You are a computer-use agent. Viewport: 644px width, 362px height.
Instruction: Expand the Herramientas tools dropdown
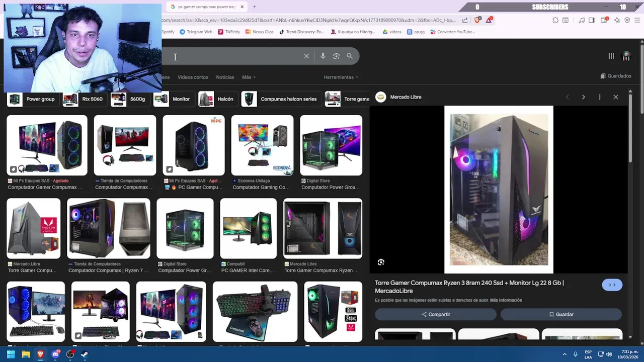(341, 77)
